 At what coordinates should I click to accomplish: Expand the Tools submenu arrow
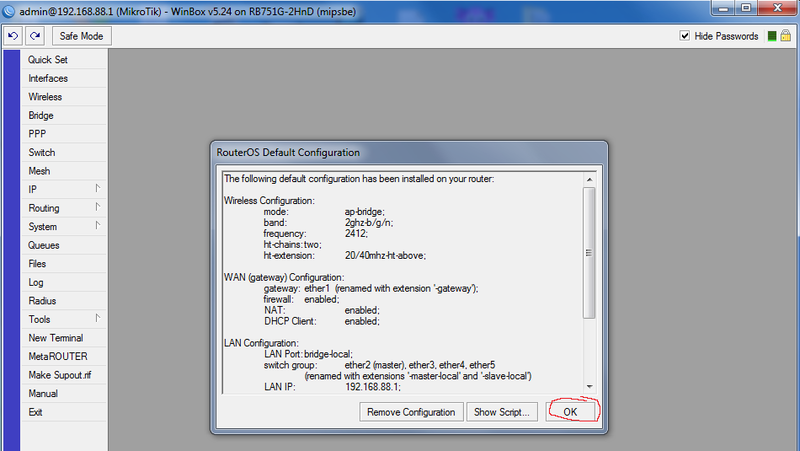point(97,318)
